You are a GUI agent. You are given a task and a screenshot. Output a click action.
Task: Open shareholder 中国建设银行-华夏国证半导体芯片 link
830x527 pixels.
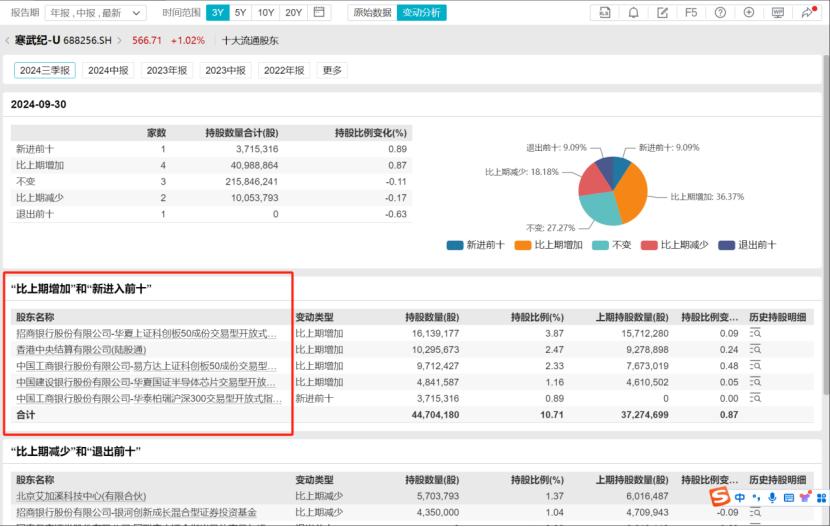point(146,382)
